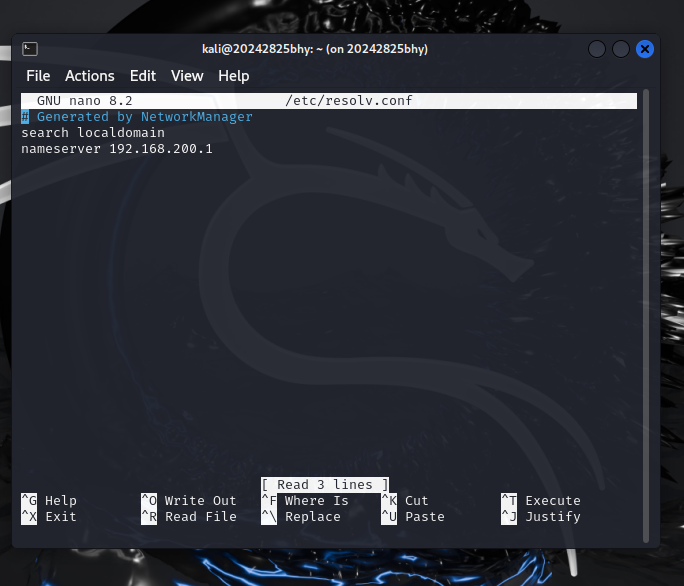Minimize the terminal window

tap(597, 49)
